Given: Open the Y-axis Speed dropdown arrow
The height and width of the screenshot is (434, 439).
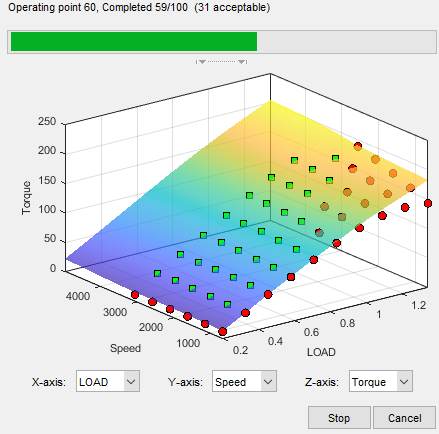Looking at the screenshot, I should (268, 381).
